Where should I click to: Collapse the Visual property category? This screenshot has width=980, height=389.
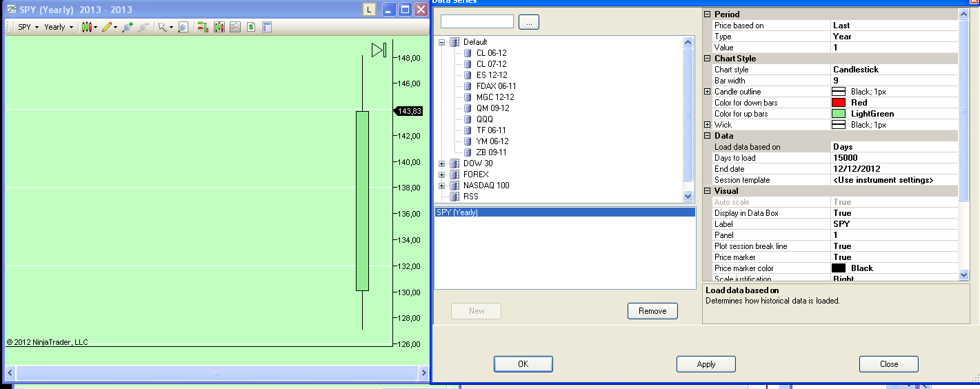(x=707, y=191)
